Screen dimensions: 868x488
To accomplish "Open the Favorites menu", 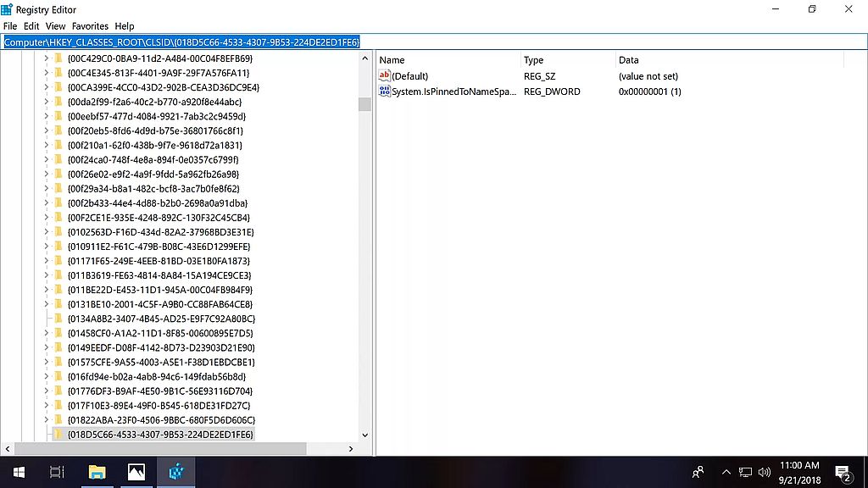I will tap(90, 26).
